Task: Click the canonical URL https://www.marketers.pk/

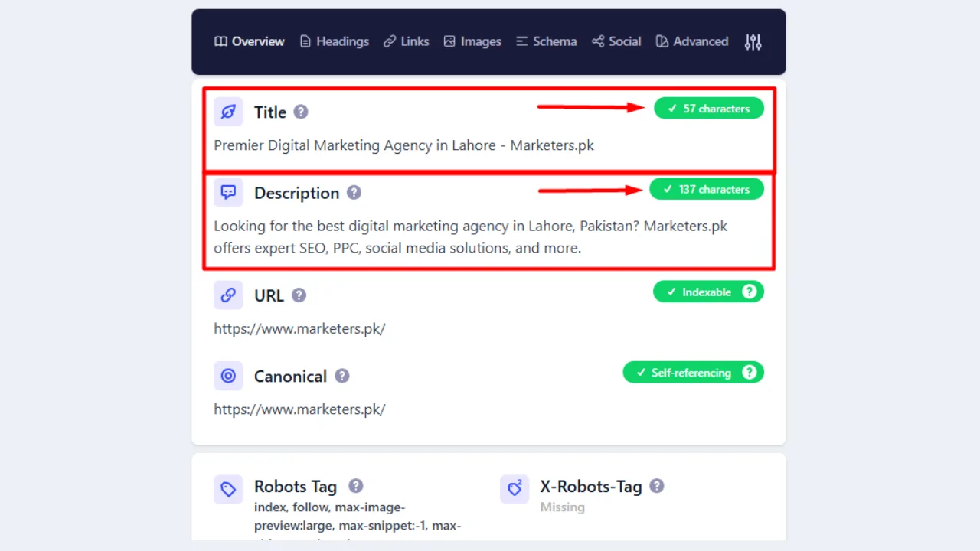Action: (x=299, y=409)
